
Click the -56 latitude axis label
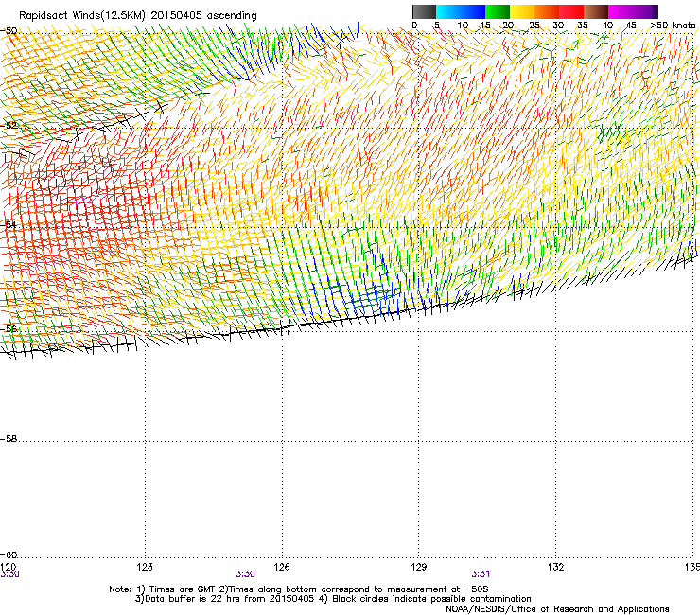pos(9,329)
